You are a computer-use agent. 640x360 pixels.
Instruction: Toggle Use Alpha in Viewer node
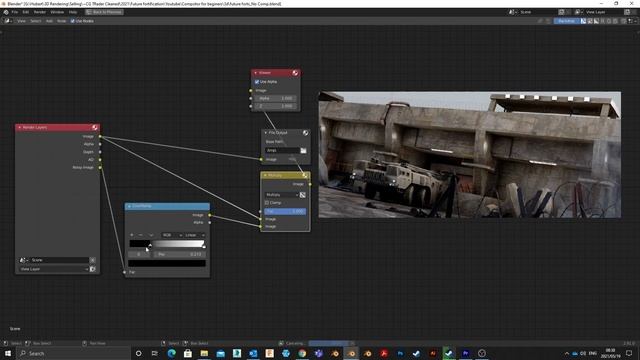257,82
